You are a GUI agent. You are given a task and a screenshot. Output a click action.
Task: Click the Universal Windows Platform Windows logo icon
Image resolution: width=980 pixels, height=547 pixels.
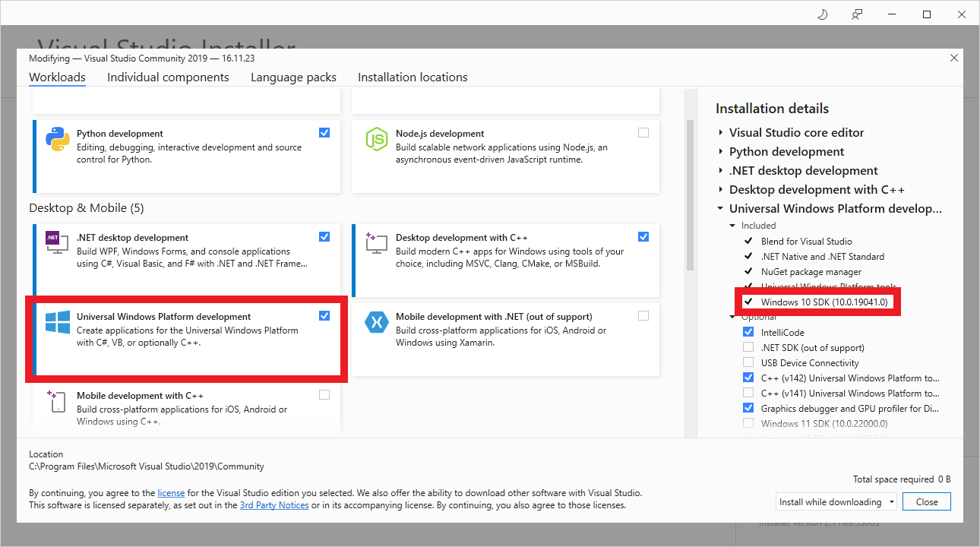coord(58,322)
